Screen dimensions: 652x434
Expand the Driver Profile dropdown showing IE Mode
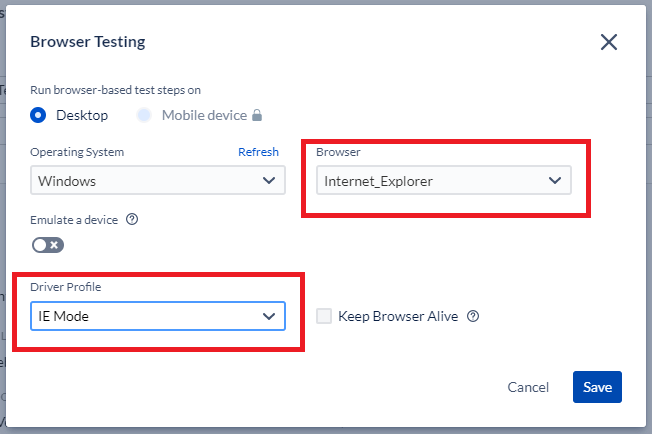[x=158, y=316]
